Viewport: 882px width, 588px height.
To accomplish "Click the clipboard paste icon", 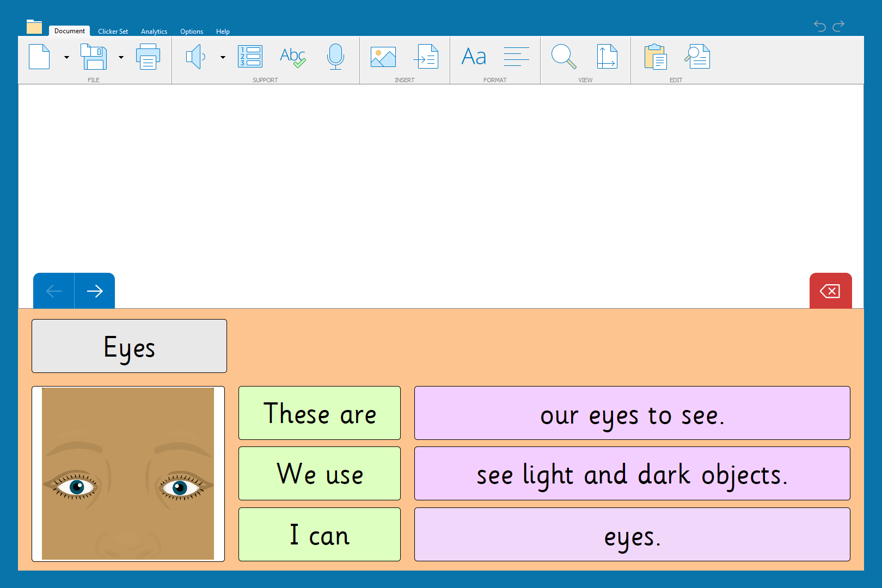I will pyautogui.click(x=656, y=57).
